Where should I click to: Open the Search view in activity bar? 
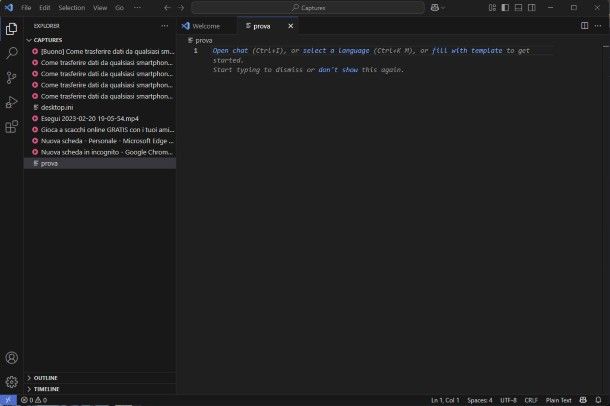(x=12, y=53)
